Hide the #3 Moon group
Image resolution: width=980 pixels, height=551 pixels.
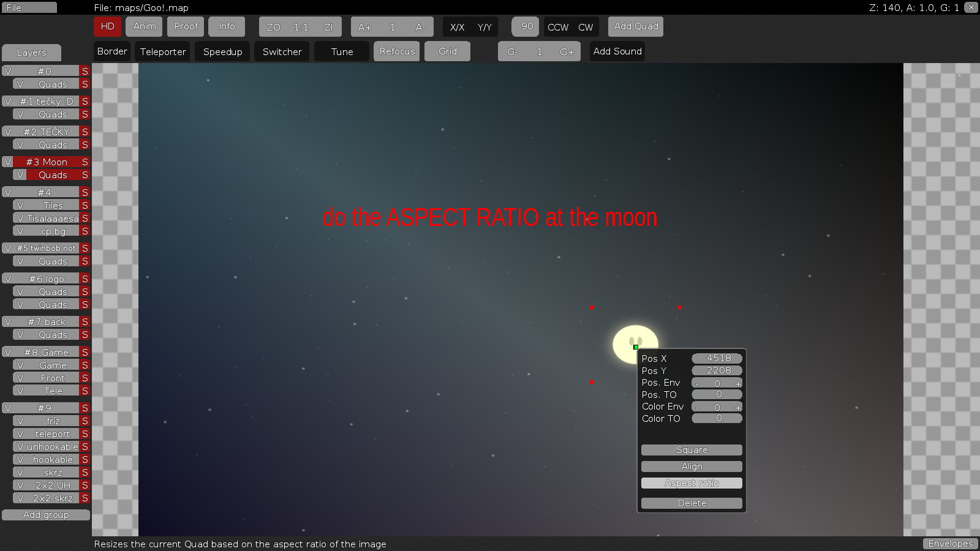[7, 162]
